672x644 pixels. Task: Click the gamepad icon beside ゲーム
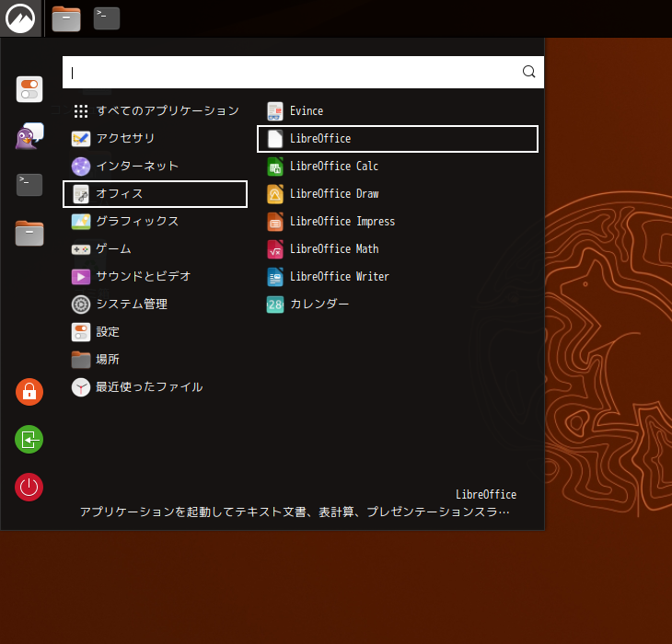[x=81, y=249]
